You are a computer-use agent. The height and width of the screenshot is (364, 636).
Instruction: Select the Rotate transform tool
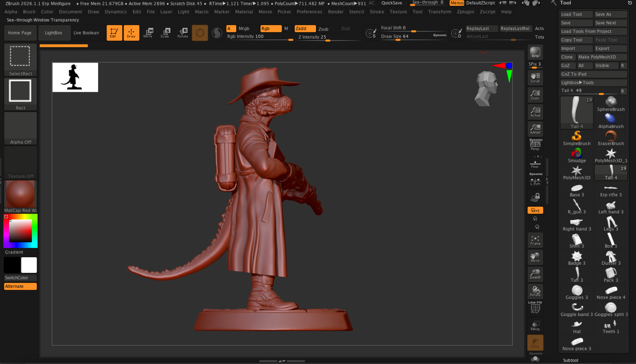(183, 33)
